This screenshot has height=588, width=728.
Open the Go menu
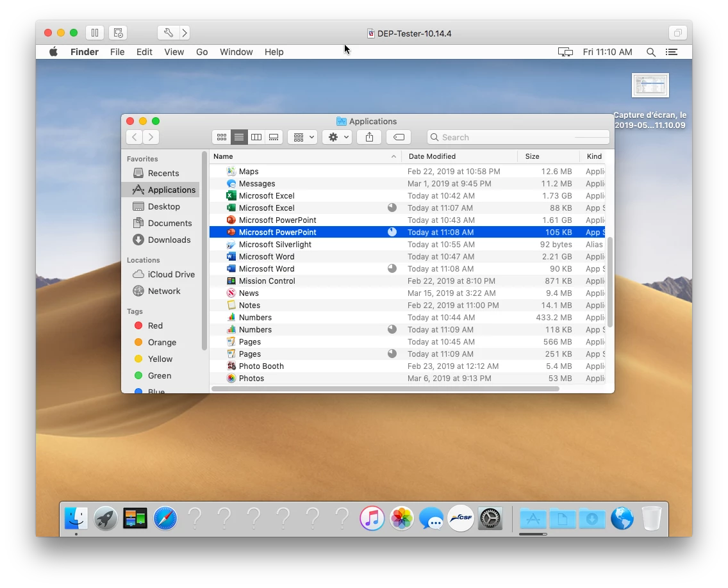[x=202, y=52]
